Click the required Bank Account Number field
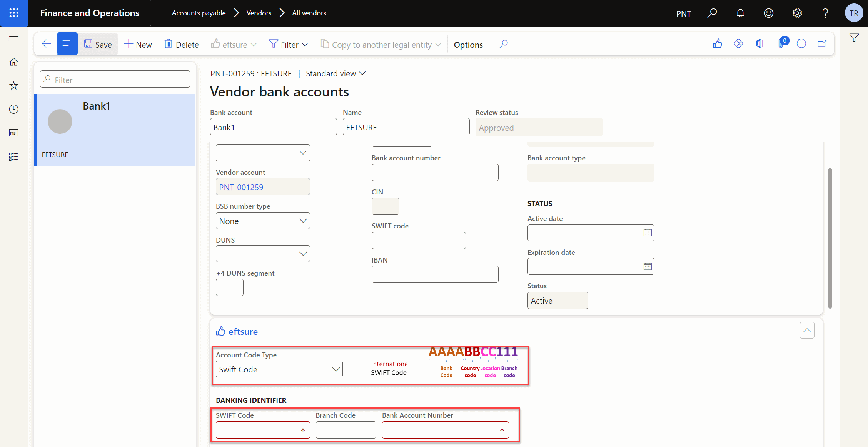 445,430
